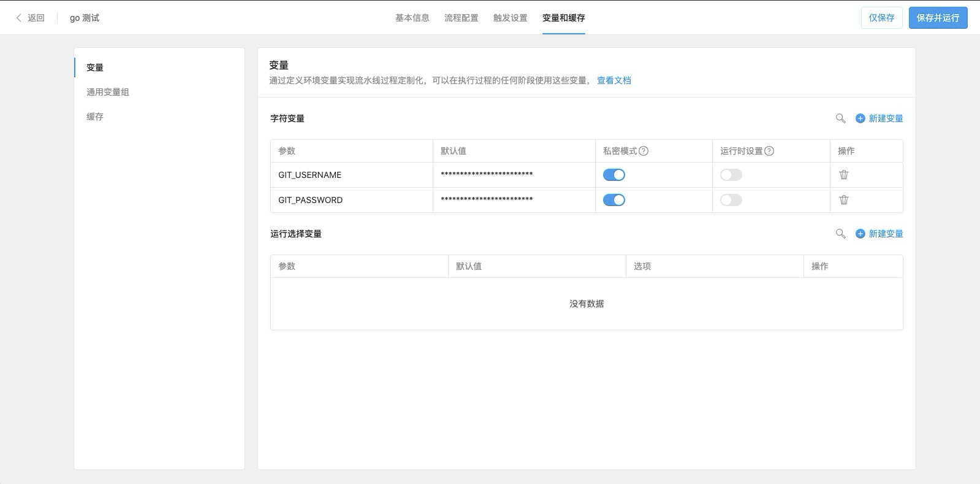Click 参数 header in 运行选择变量 table
This screenshot has height=484, width=980.
click(287, 266)
